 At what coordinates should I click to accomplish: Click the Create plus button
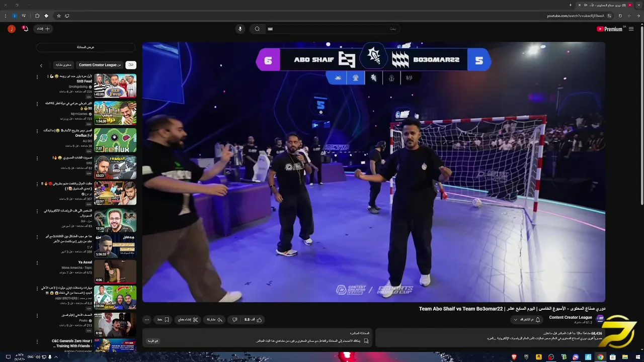pos(43,29)
